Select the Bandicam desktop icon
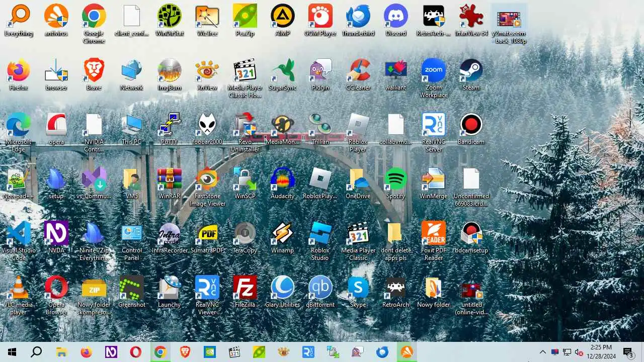This screenshot has width=644, height=362. [x=471, y=129]
